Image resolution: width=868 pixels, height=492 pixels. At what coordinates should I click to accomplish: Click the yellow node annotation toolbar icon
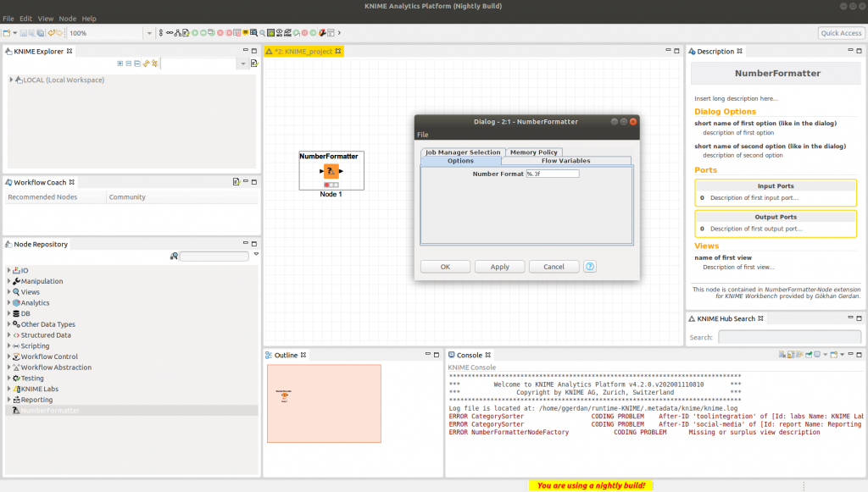245,33
